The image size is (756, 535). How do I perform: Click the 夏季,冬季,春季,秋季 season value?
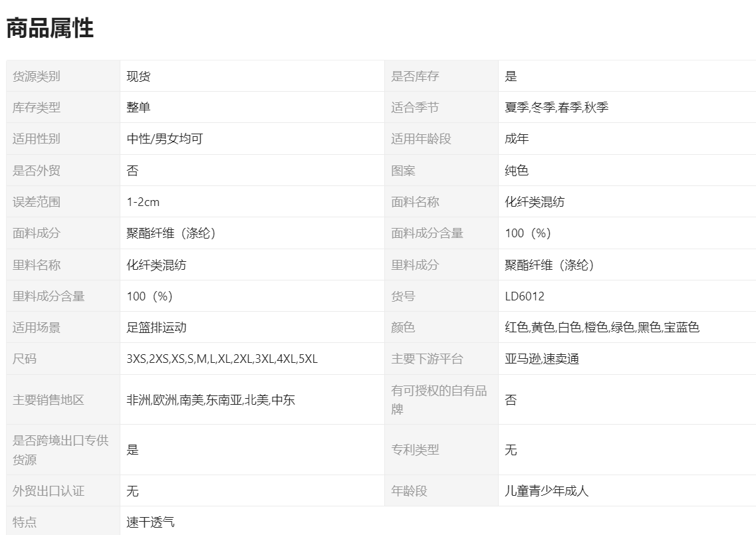click(x=557, y=108)
